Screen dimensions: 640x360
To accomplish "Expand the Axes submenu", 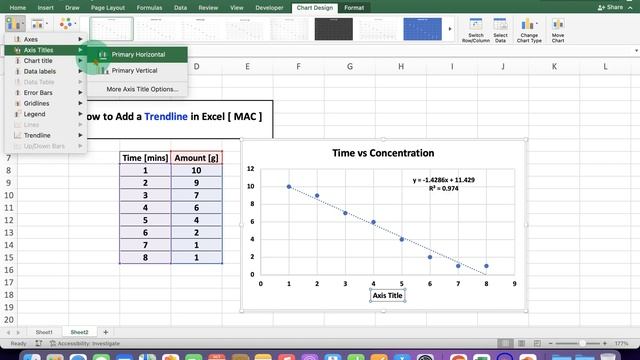I will pos(45,39).
